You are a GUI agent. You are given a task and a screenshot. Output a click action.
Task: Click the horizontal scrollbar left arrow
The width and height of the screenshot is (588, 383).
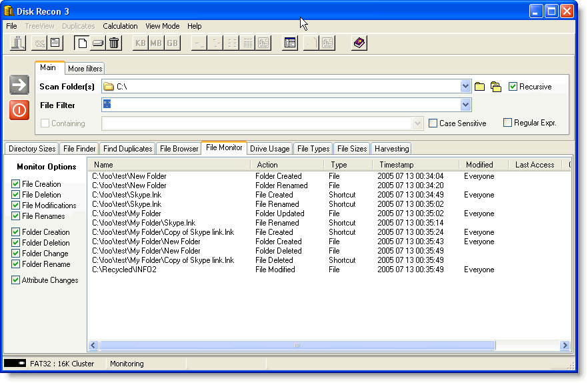coord(94,345)
